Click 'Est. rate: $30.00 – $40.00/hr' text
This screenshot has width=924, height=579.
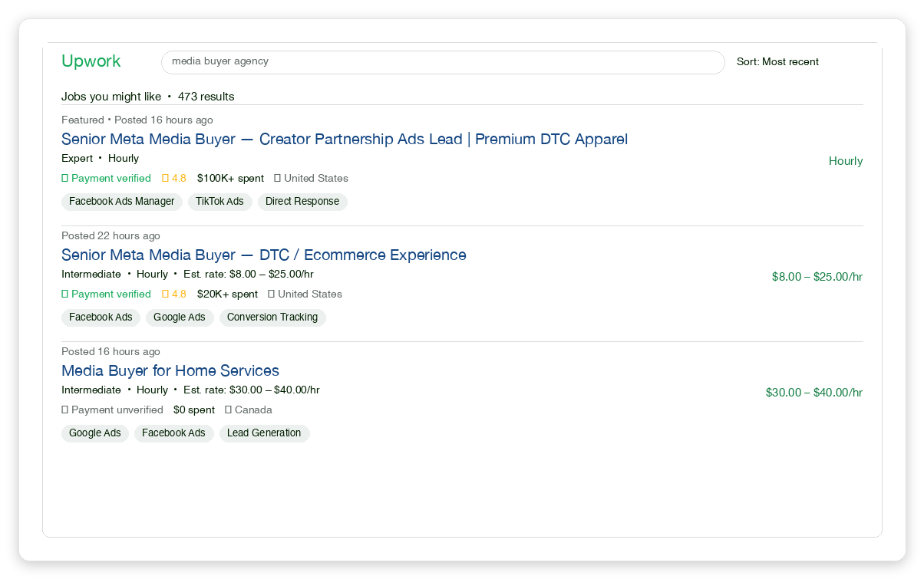point(252,390)
